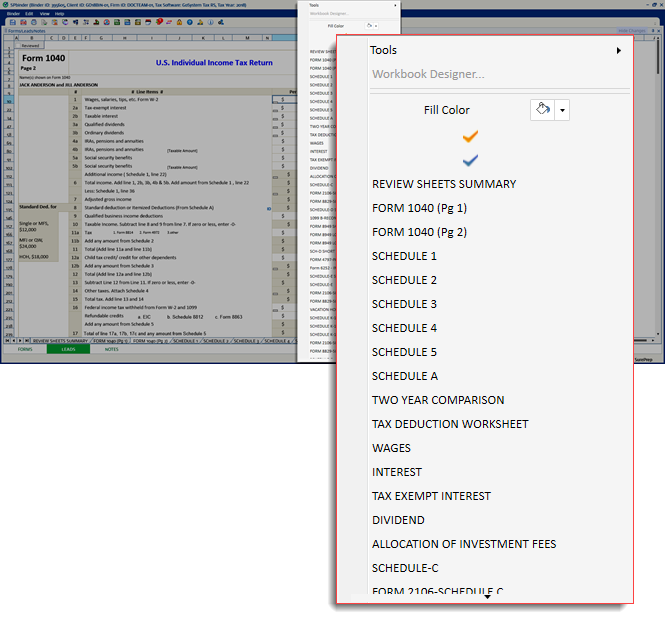
Task: Select FORM 1040 (Pg 2) in enlarged menu
Action: click(x=419, y=232)
